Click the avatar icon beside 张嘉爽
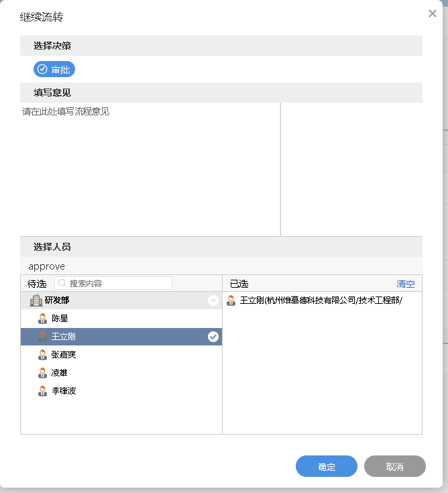The width and height of the screenshot is (448, 493). tap(43, 355)
